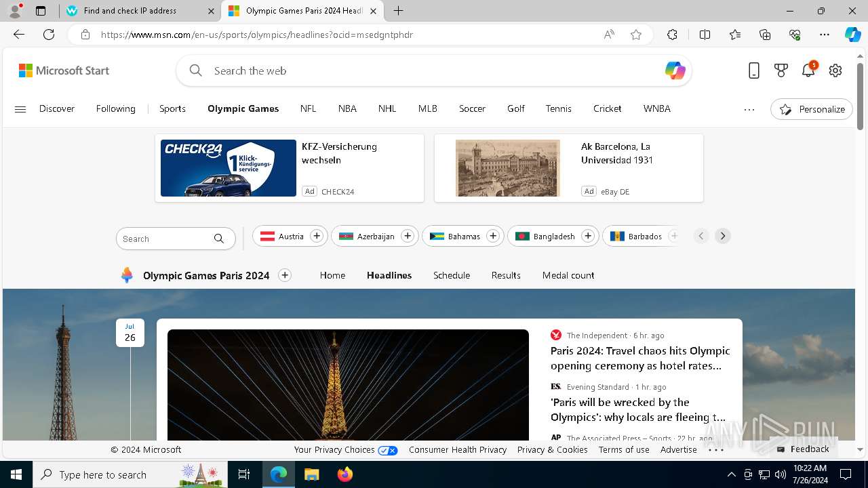Expand more navigation categories ellipsis
Image resolution: width=868 pixels, height=488 pixels.
[749, 109]
